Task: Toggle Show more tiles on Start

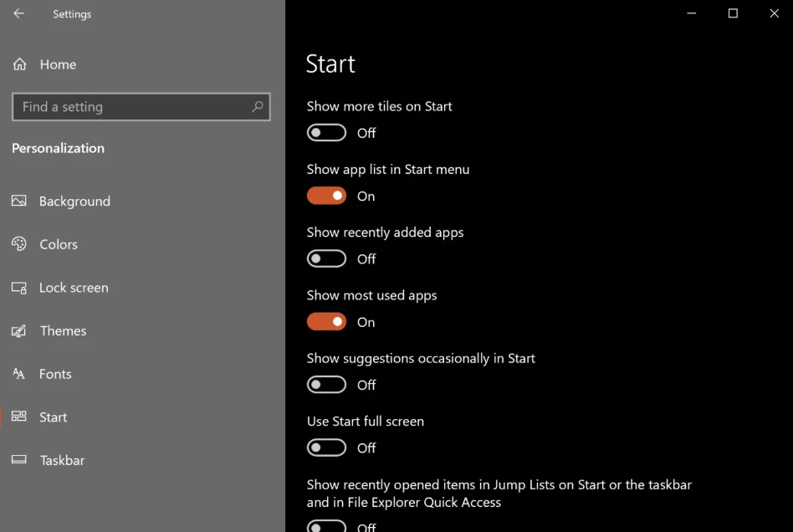Action: pyautogui.click(x=327, y=132)
